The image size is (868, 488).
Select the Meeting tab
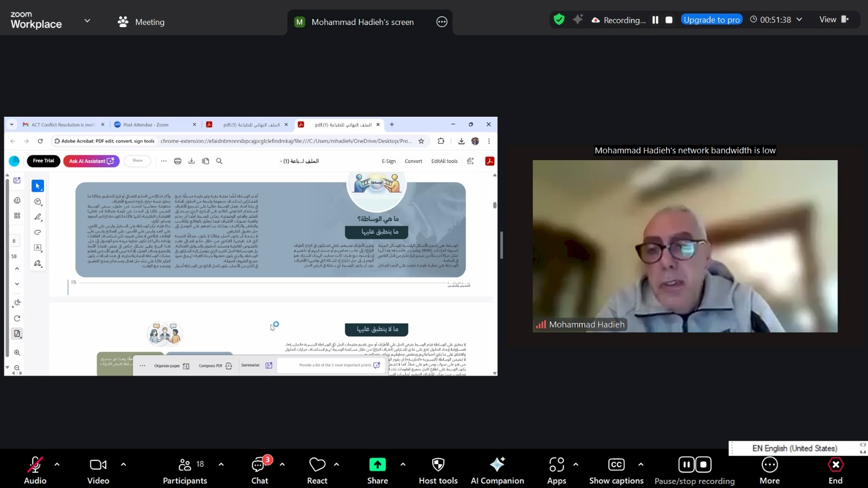pos(141,22)
